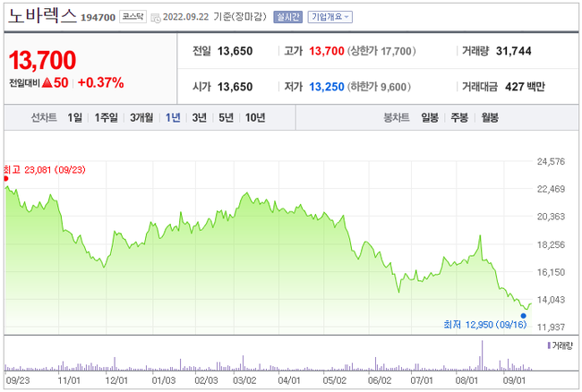Viewport: 582px width, 392px height.
Task: Select the 1일 line chart tab
Action: point(74,117)
